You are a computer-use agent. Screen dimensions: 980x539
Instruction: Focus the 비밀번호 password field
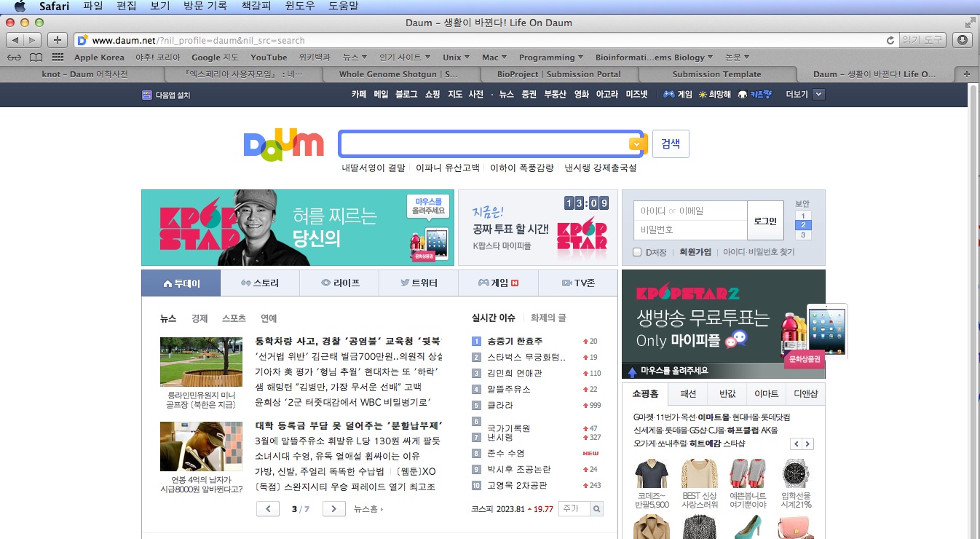[691, 230]
